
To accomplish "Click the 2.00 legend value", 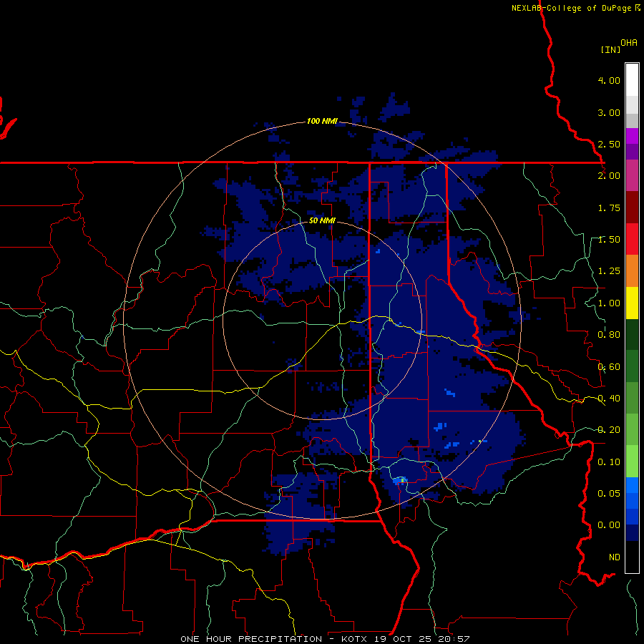I will point(609,176).
